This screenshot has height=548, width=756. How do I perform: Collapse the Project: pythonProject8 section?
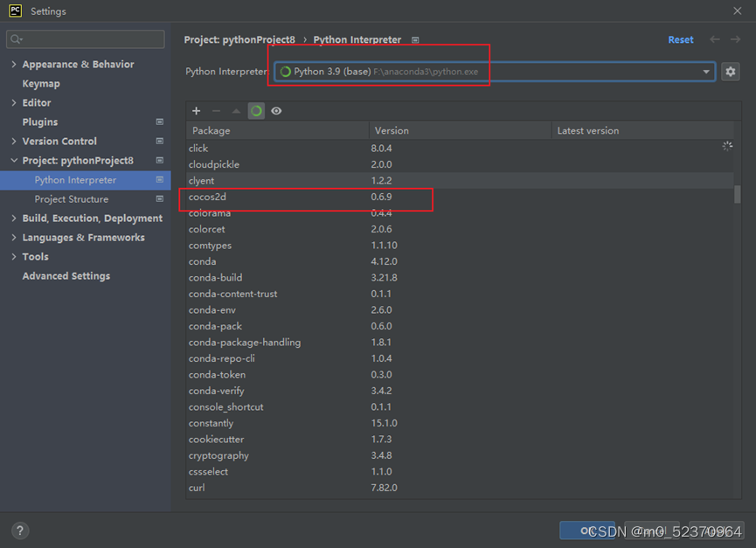coord(13,161)
